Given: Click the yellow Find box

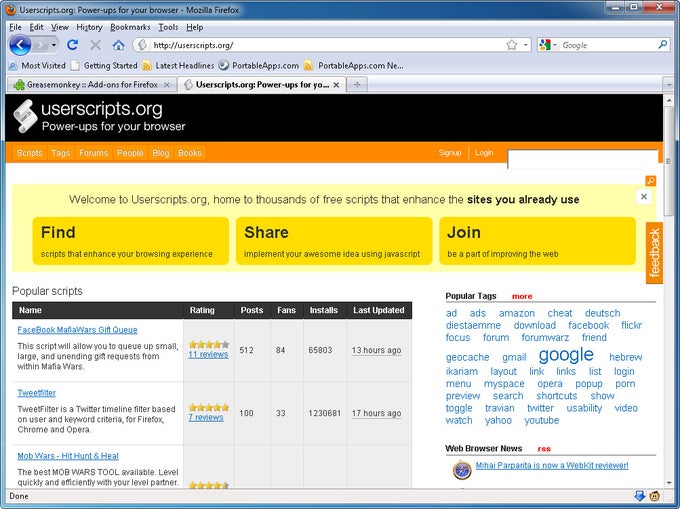Looking at the screenshot, I should tap(131, 241).
